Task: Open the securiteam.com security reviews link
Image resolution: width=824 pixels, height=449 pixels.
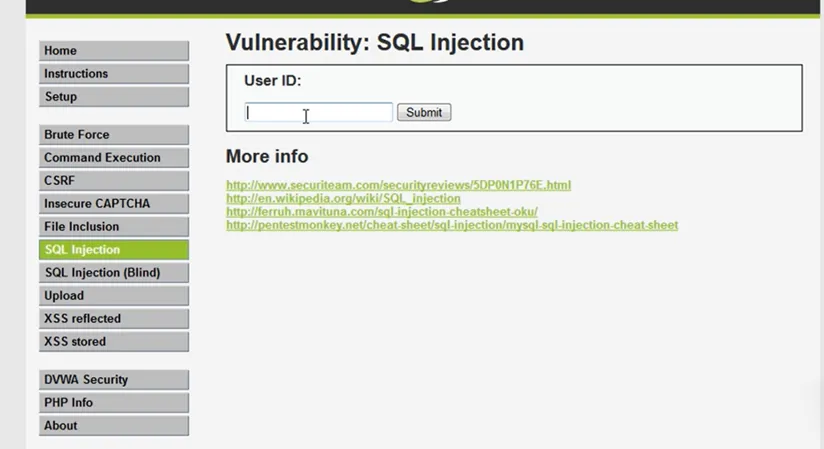Action: (398, 185)
